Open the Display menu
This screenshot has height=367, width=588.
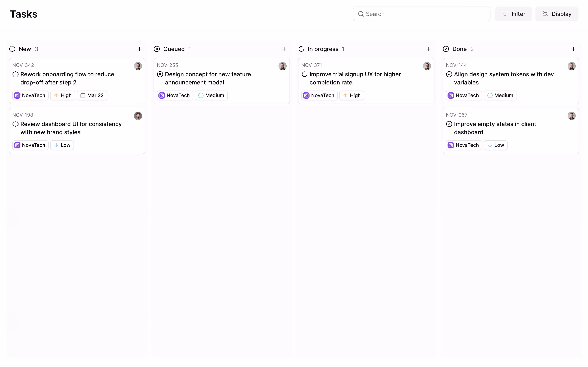pos(557,14)
